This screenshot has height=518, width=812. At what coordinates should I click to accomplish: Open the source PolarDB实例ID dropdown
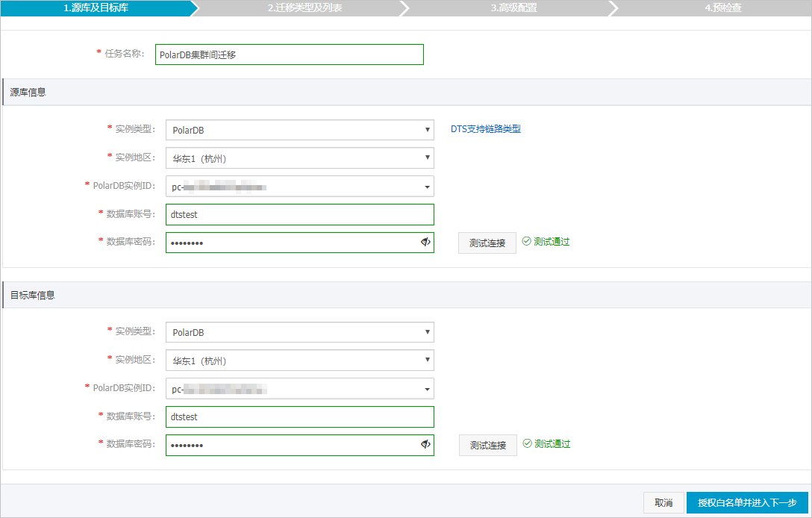coord(300,187)
